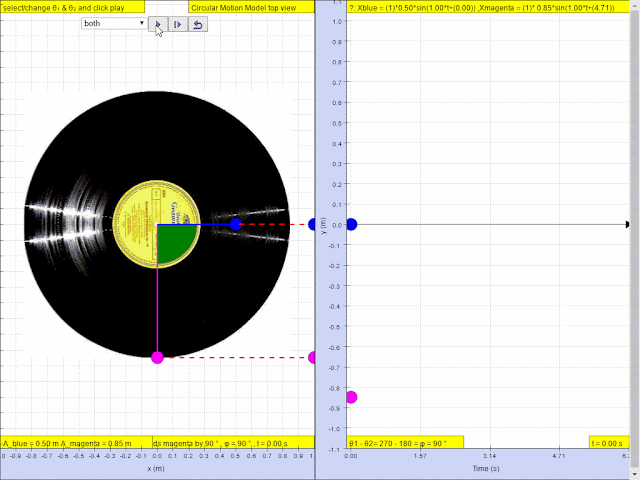Click the blue dot on the graph y-axis
640x480 pixels.
click(351, 224)
